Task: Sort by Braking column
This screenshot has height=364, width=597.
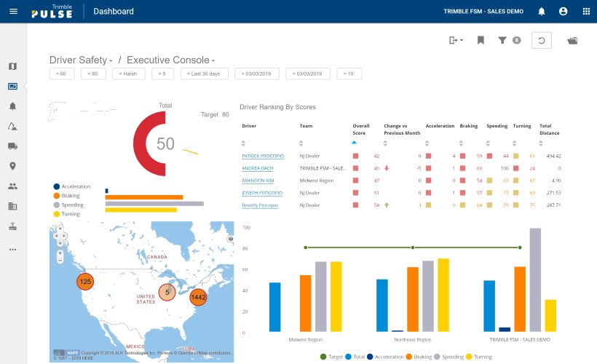Action: pos(461,143)
